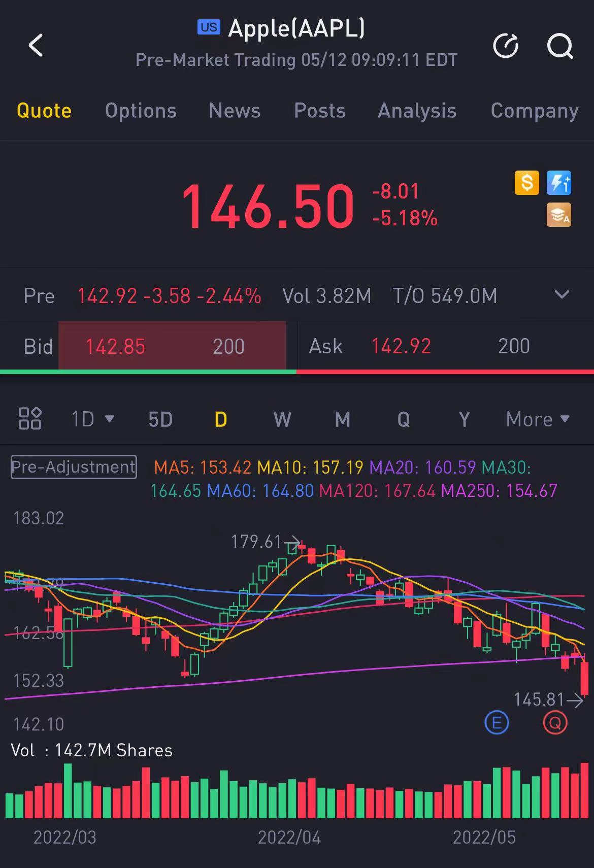Go back with the left arrow
This screenshot has width=594, height=868.
36,45
